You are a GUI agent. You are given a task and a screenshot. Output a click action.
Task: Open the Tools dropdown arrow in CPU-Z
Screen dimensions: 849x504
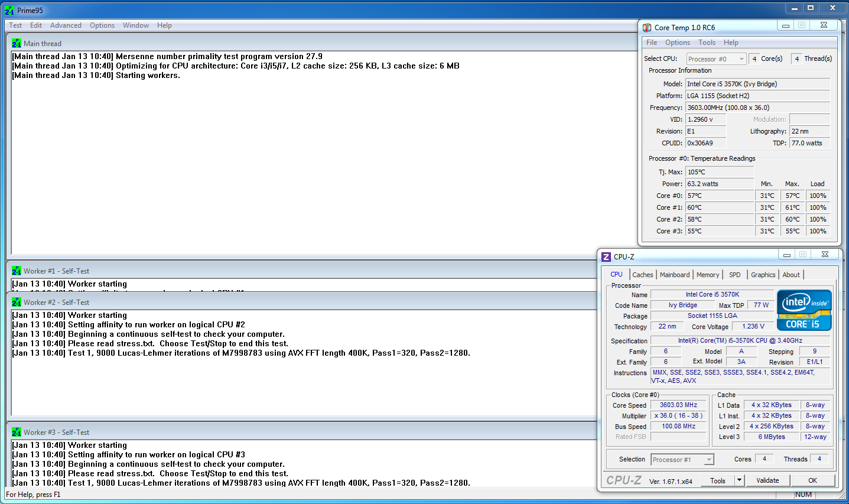pos(739,480)
